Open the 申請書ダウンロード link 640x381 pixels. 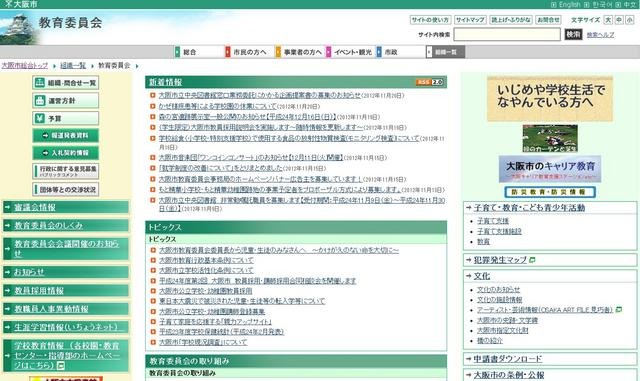[x=508, y=359]
